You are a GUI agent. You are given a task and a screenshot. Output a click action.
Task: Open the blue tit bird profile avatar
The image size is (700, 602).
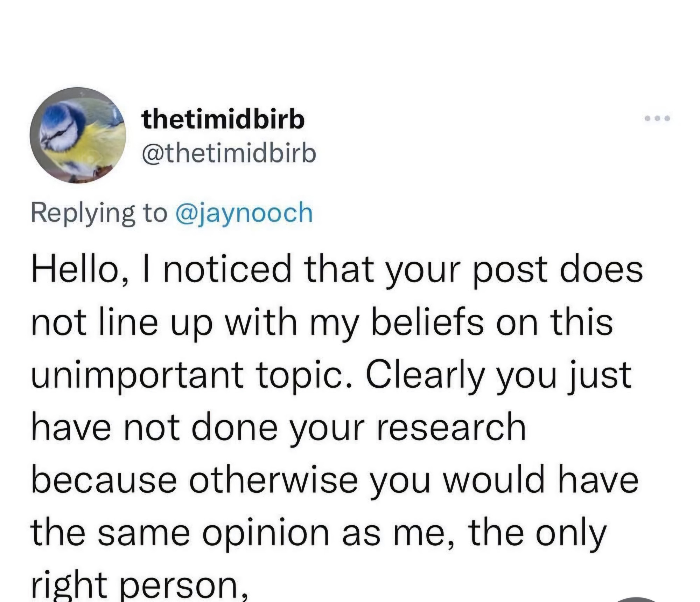[x=78, y=135]
